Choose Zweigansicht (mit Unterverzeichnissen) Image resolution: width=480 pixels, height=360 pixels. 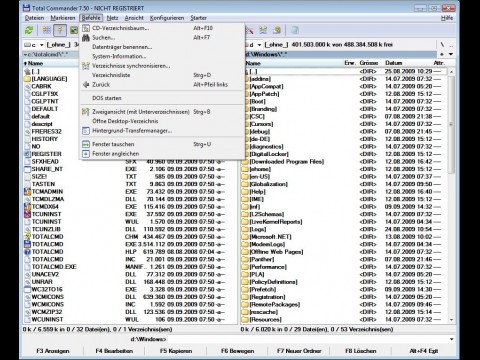pyautogui.click(x=162, y=112)
